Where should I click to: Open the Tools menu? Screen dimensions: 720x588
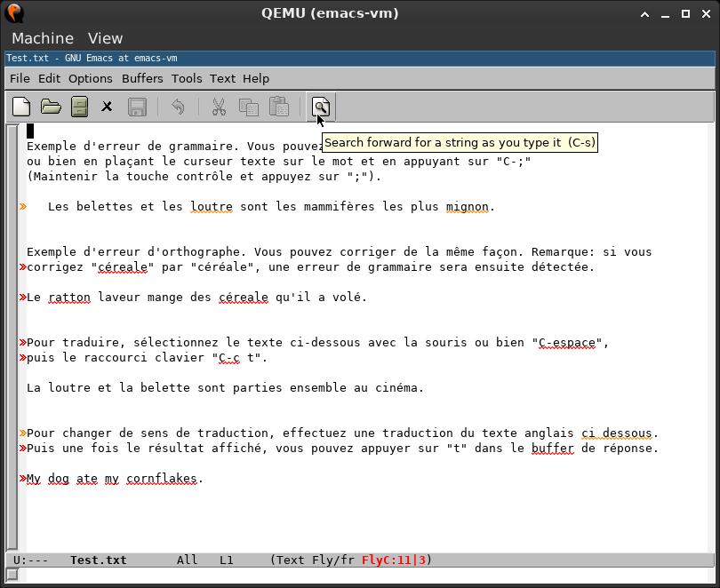(186, 78)
